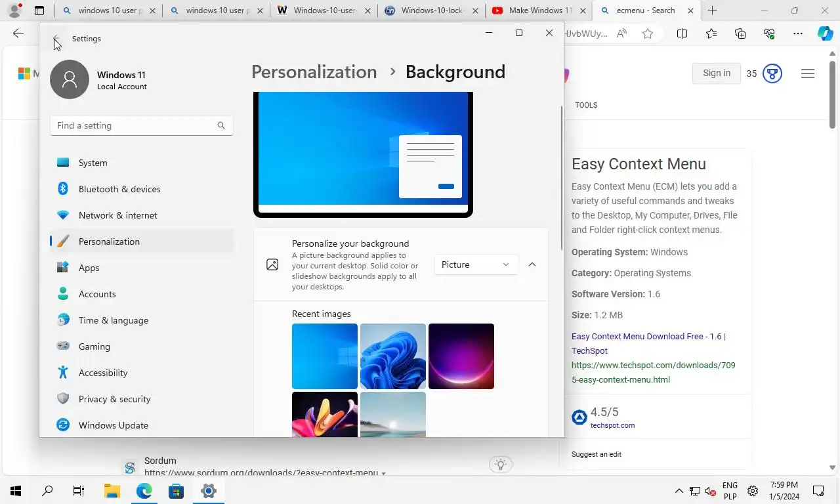Screen dimensions: 840x504
Task: Click the Read aloud icon in address bar
Action: (621, 34)
